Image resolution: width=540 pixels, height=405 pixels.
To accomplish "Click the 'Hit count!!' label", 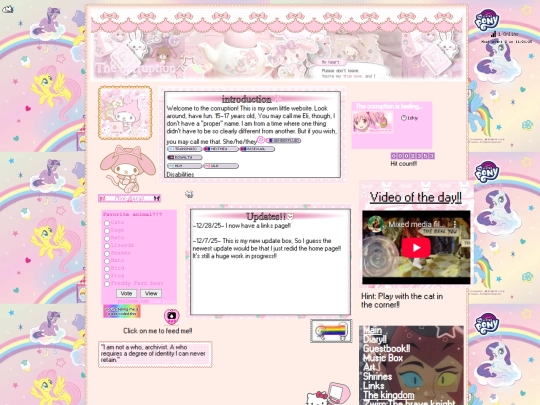I will [404, 164].
